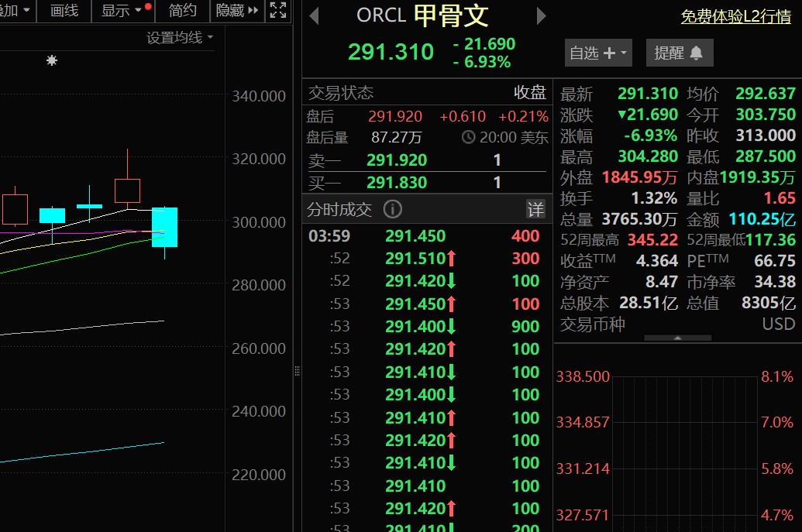Select the latest cyan candlestick on chart
The image size is (802, 532).
point(164,227)
